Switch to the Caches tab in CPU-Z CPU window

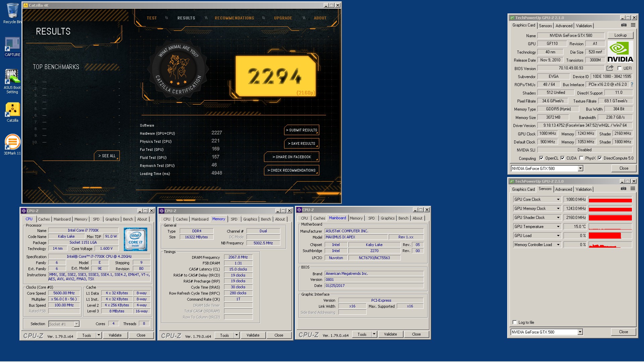[44, 219]
